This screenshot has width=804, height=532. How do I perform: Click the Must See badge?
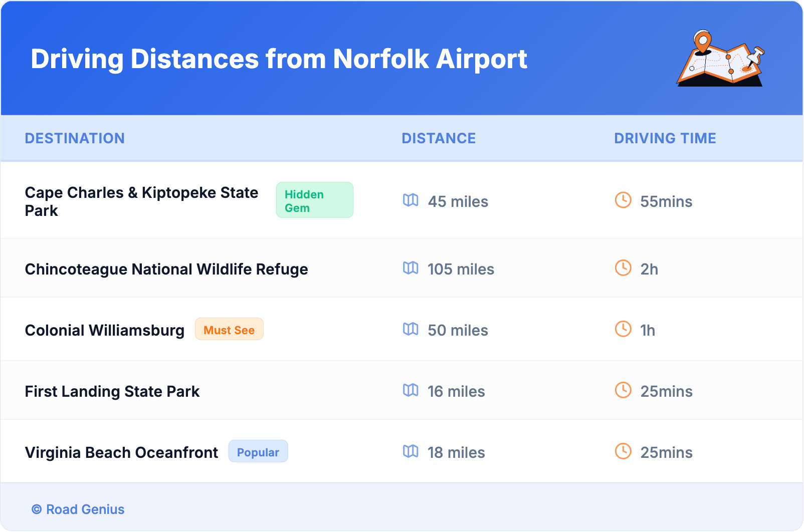pos(229,330)
